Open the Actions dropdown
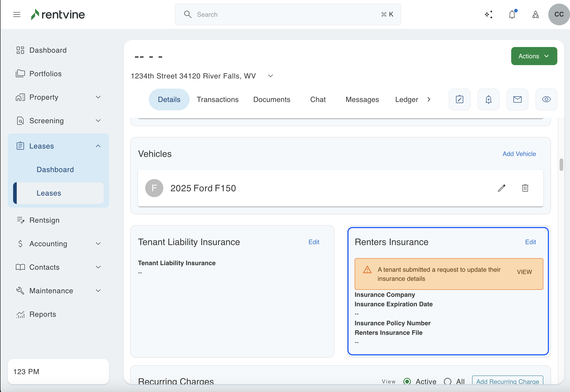Viewport: 570px width, 392px height. click(534, 56)
